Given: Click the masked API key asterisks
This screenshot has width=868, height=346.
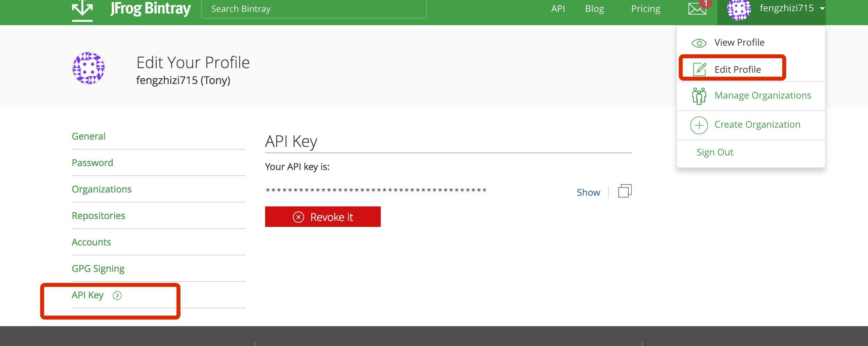Looking at the screenshot, I should (376, 190).
